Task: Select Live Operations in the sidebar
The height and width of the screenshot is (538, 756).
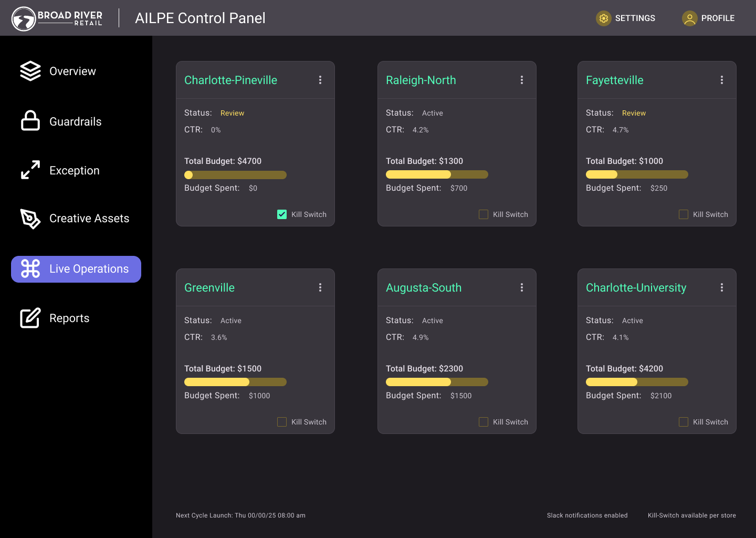Action: coord(76,269)
